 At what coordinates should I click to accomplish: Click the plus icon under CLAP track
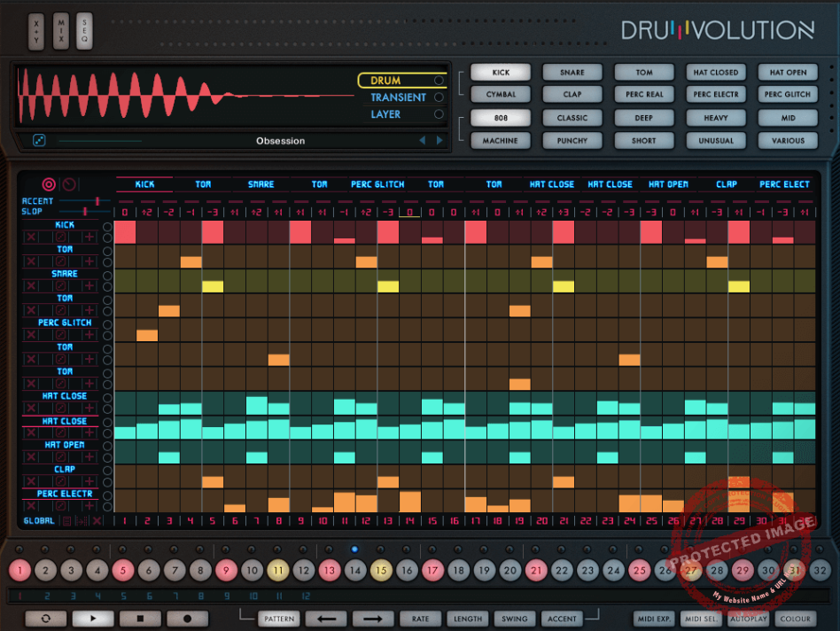89,481
